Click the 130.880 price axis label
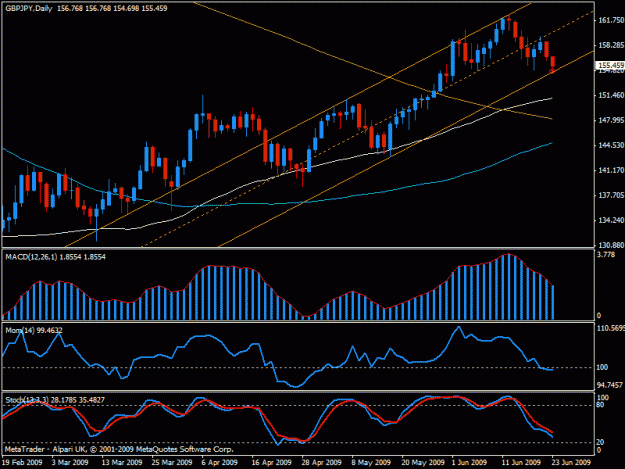 (x=611, y=245)
